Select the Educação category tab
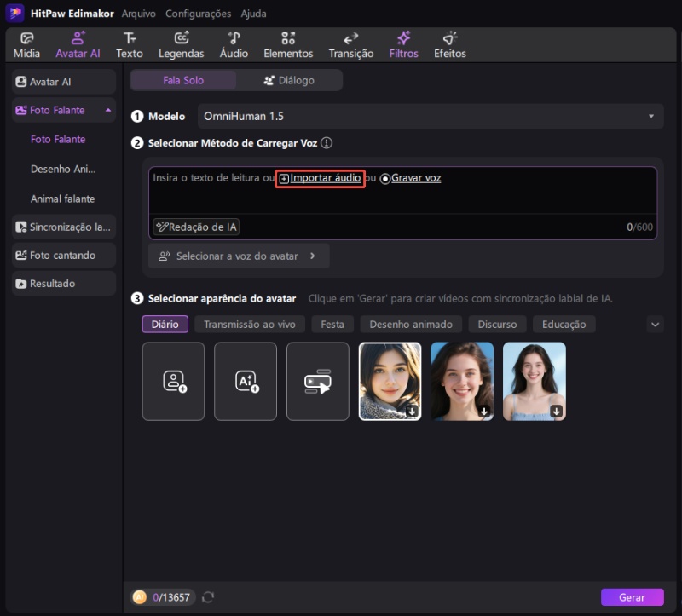 pyautogui.click(x=564, y=324)
